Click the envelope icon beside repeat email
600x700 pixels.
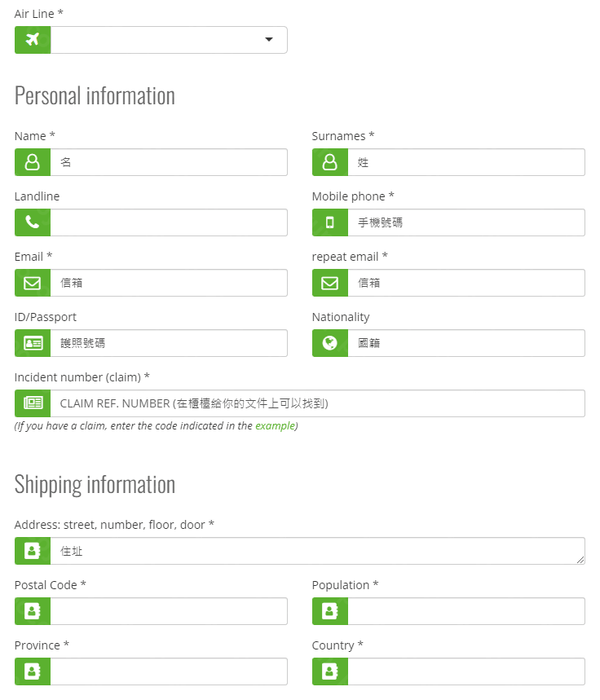[329, 283]
